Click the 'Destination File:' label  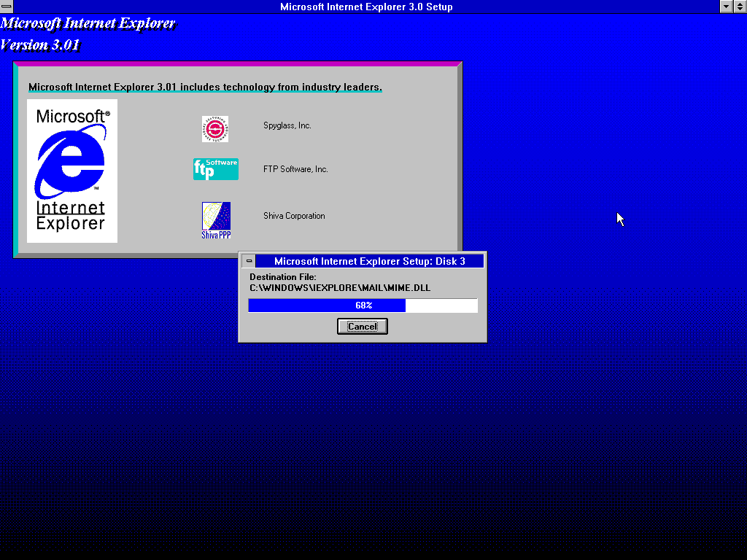pos(283,277)
